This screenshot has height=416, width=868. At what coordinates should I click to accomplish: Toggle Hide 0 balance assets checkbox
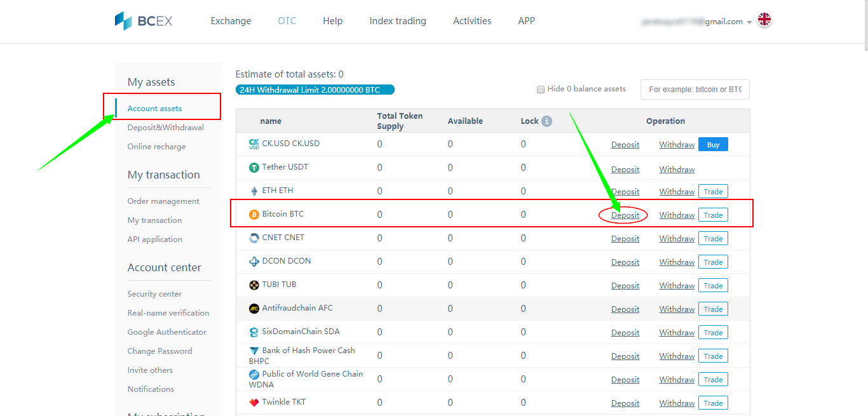[x=541, y=90]
